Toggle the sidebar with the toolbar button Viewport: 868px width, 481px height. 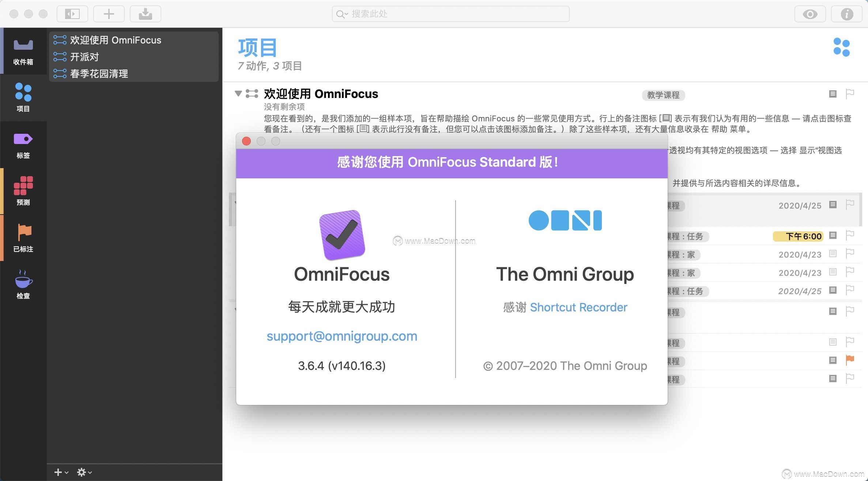point(72,14)
